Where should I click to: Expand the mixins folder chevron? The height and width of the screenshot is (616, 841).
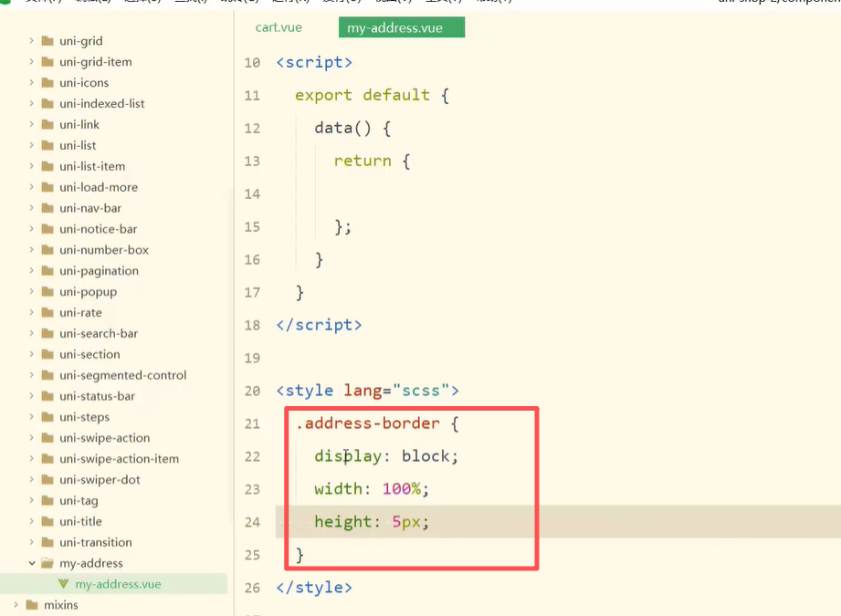click(x=16, y=605)
